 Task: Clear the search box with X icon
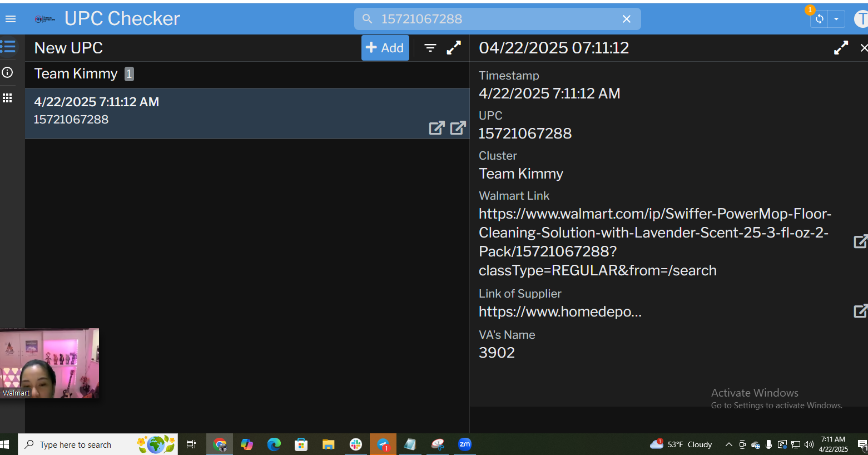pyautogui.click(x=626, y=19)
